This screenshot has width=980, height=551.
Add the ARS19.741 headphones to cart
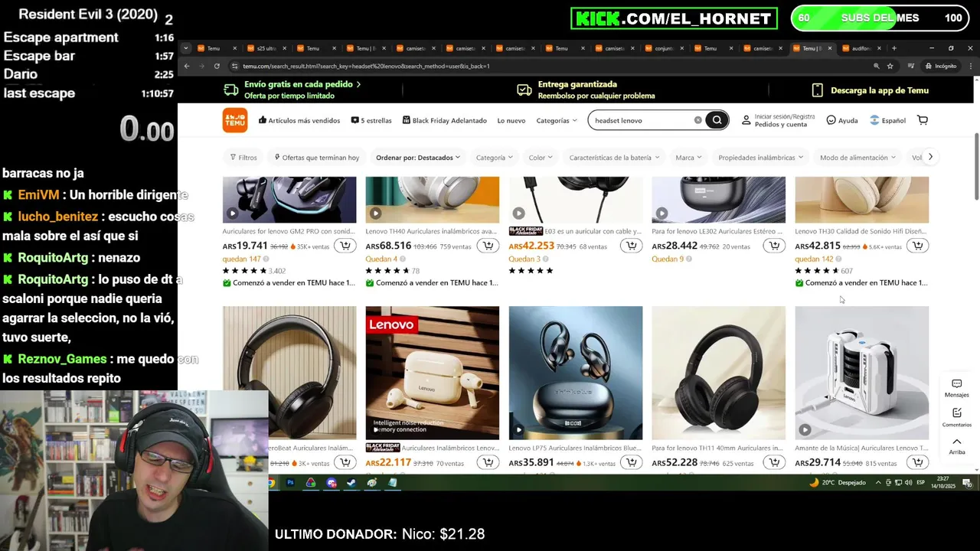(x=345, y=246)
